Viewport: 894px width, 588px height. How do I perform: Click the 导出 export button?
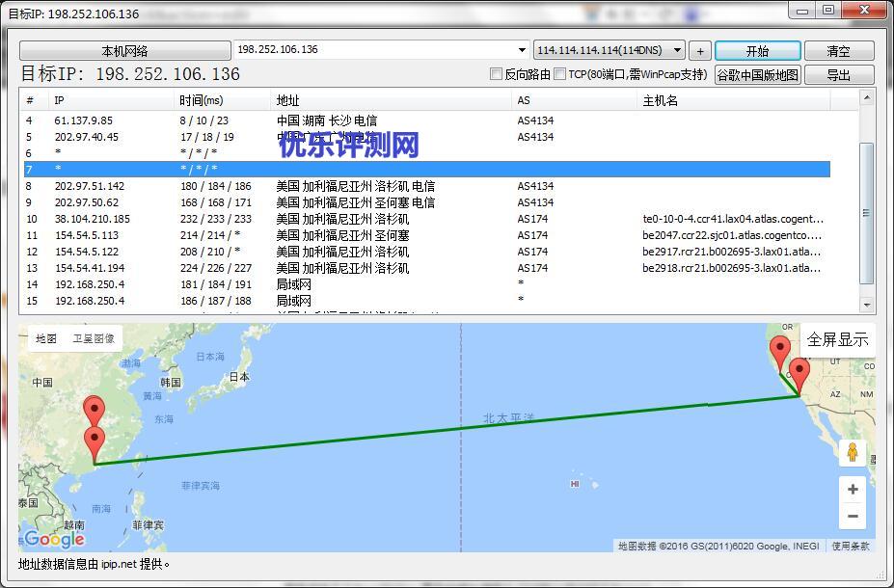pos(838,75)
